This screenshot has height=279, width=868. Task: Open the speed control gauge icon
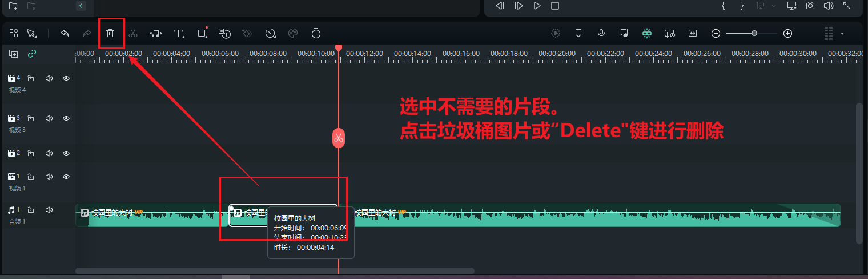click(271, 34)
